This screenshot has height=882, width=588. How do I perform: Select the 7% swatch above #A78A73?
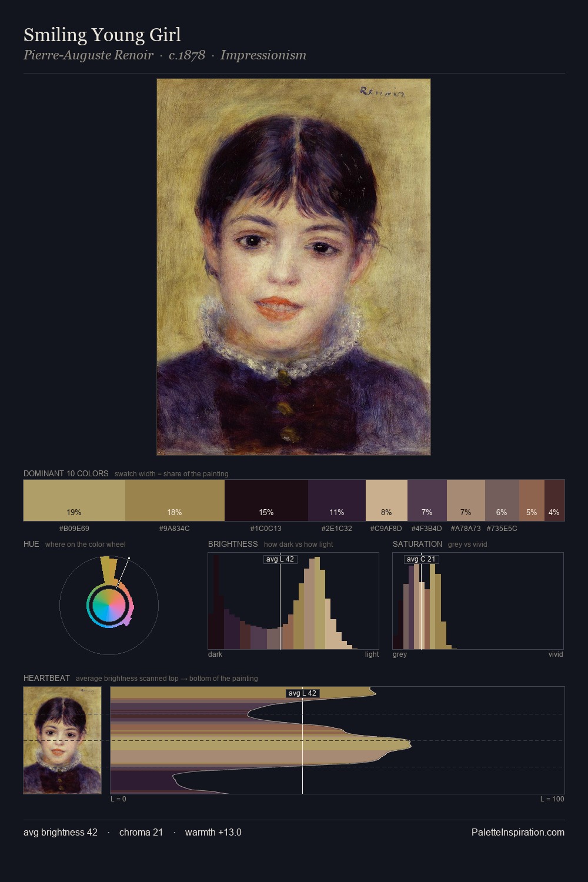pos(466,500)
